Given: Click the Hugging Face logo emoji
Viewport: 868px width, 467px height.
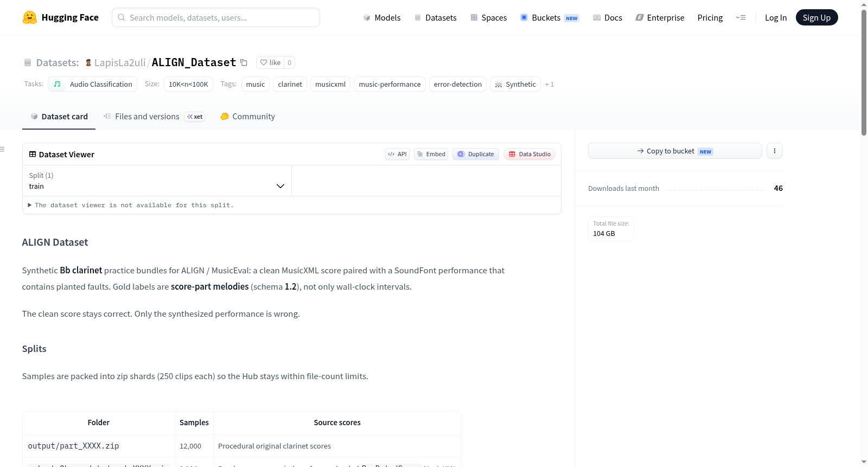Looking at the screenshot, I should coord(29,17).
